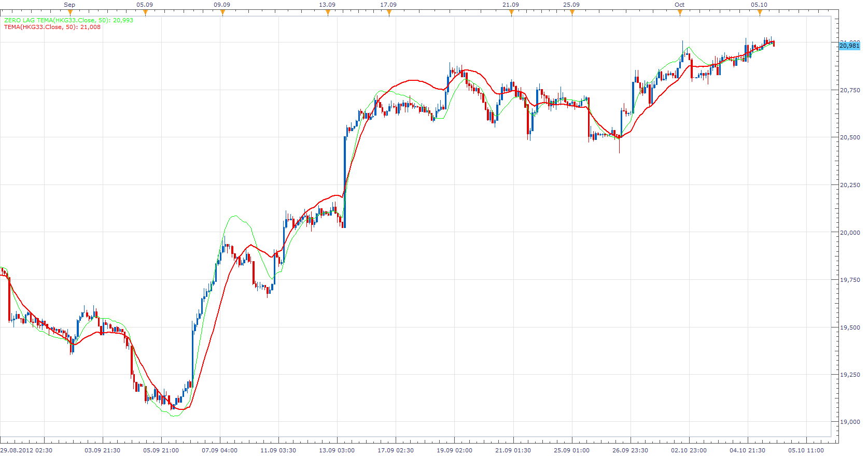Select the 19,500 price level label
Screen dimensions: 868x456
coord(850,327)
